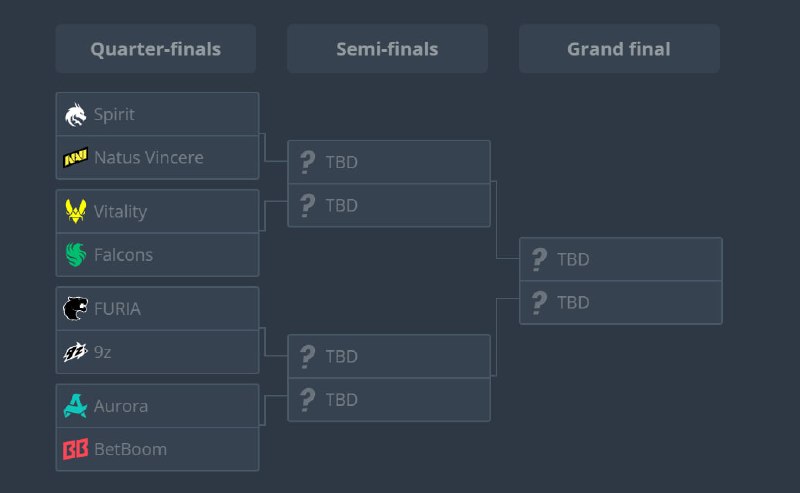Select the Grand final header
Screen dimensions: 800x493
619,49
